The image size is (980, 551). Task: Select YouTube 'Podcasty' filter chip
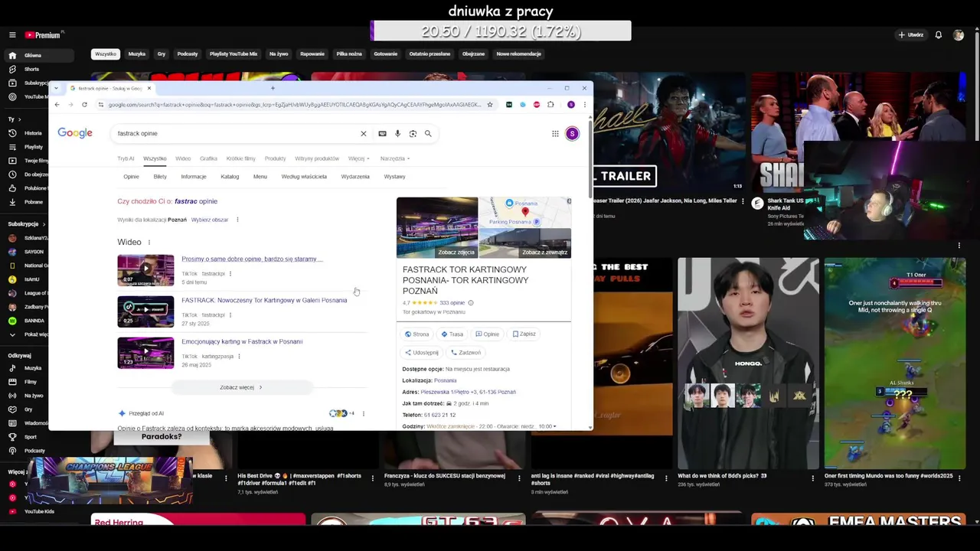pos(188,54)
